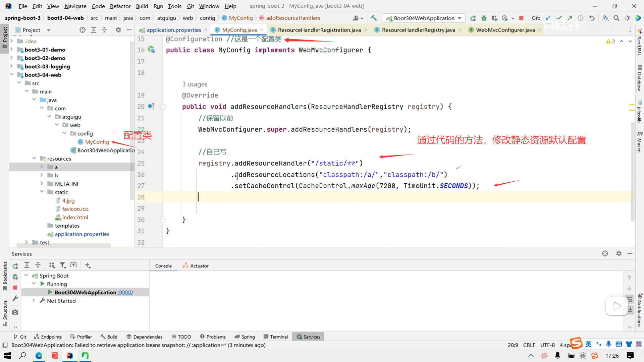Click the Debug bug icon in main toolbar

484,18
